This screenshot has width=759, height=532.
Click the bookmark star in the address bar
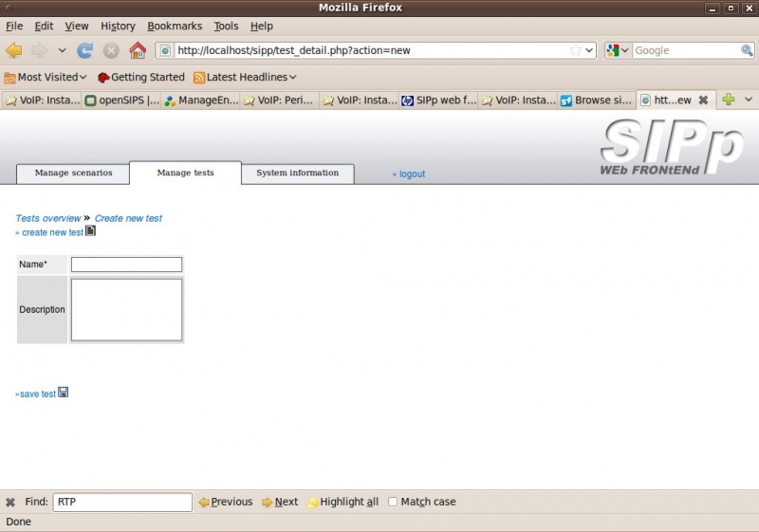coord(575,50)
